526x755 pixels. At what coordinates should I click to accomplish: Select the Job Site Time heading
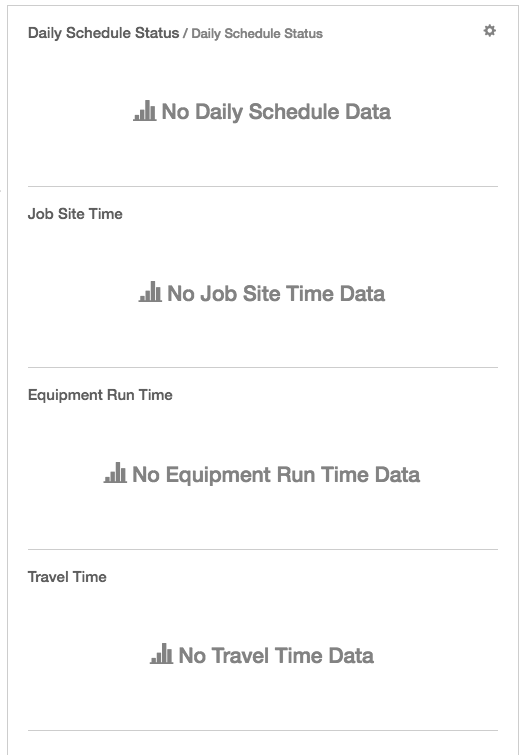click(x=75, y=214)
